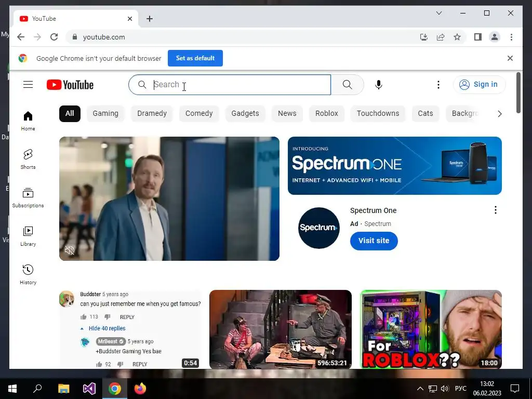Open the For ROBLOX?? video thumbnail
This screenshot has height=399, width=532.
tap(431, 329)
